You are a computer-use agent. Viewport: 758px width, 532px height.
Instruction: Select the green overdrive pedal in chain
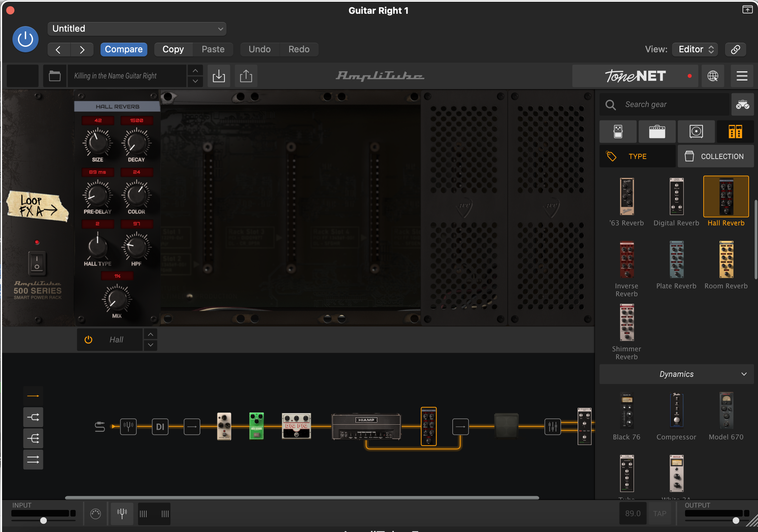[256, 426]
